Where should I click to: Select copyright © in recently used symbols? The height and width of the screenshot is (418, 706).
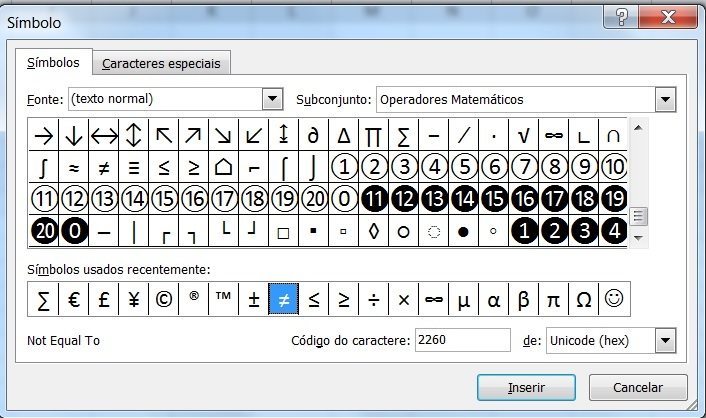pos(164,299)
